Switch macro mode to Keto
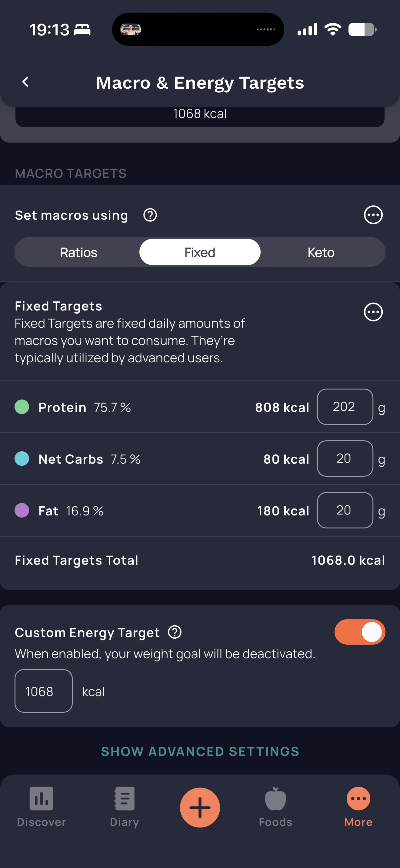400x868 pixels. pyautogui.click(x=321, y=252)
